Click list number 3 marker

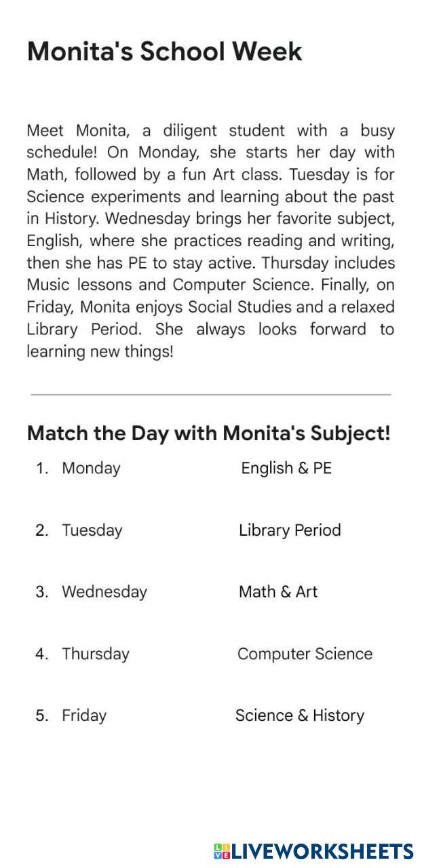pyautogui.click(x=42, y=592)
